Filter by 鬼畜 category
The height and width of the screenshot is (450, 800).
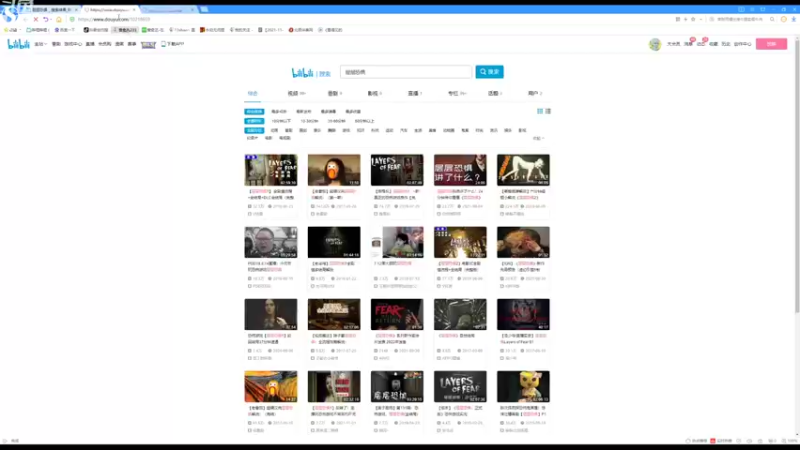coord(465,131)
